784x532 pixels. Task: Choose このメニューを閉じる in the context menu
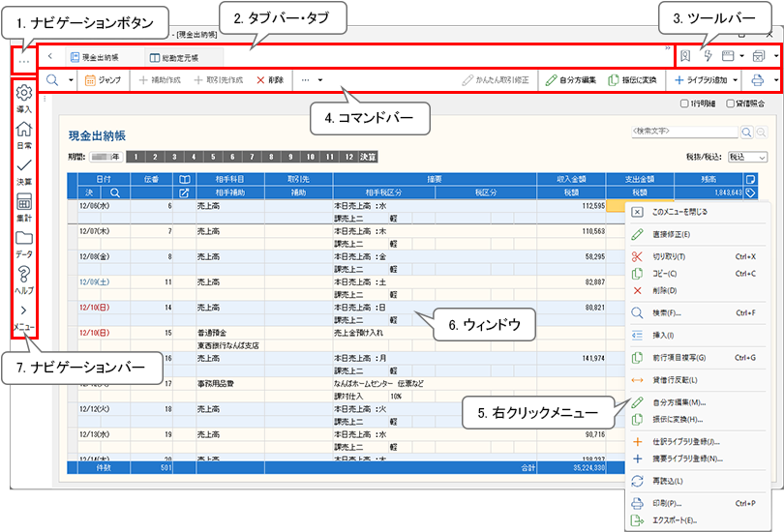coord(696,212)
